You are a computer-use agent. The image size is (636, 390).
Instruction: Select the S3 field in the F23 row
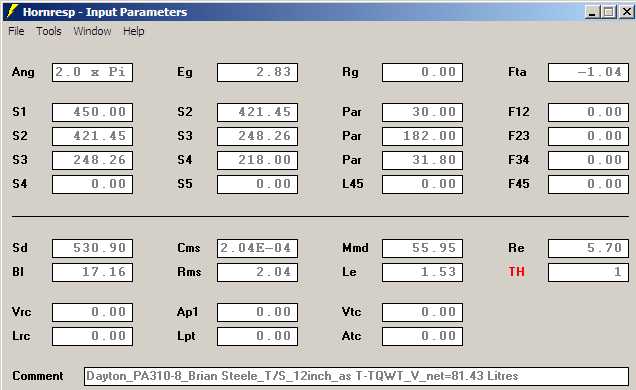(258, 136)
